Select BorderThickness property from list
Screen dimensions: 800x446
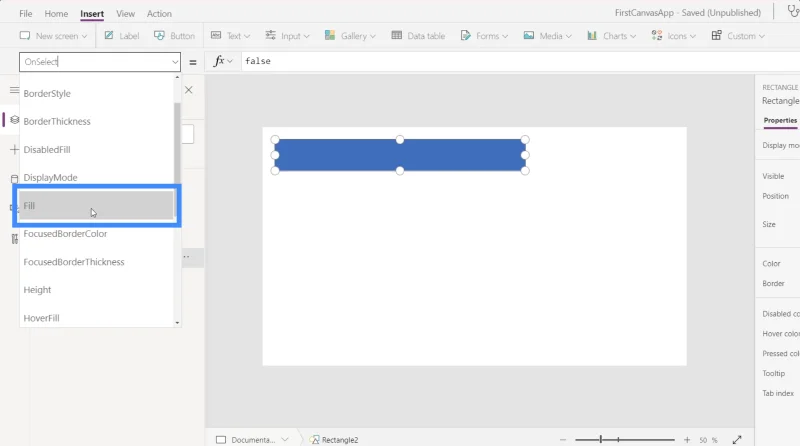pyautogui.click(x=97, y=121)
